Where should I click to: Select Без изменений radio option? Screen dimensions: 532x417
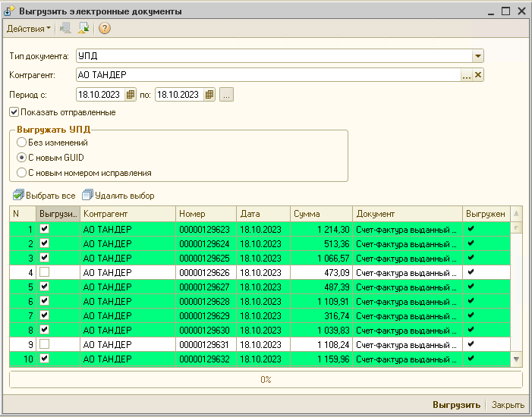(21, 143)
